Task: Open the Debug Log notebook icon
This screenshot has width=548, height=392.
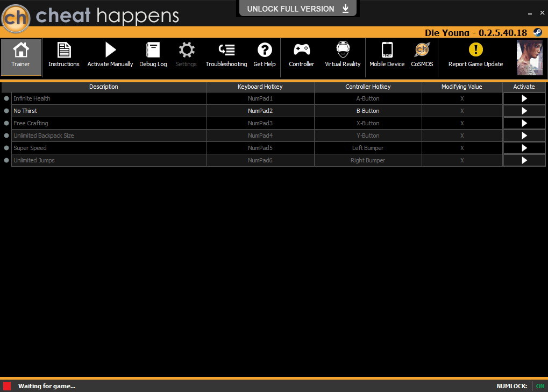Action: coord(153,50)
